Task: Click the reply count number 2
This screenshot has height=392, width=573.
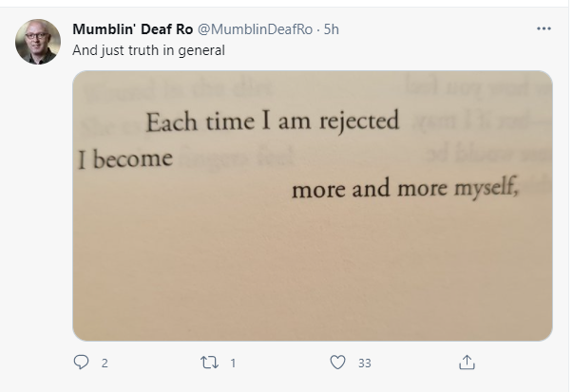Action: pyautogui.click(x=105, y=363)
